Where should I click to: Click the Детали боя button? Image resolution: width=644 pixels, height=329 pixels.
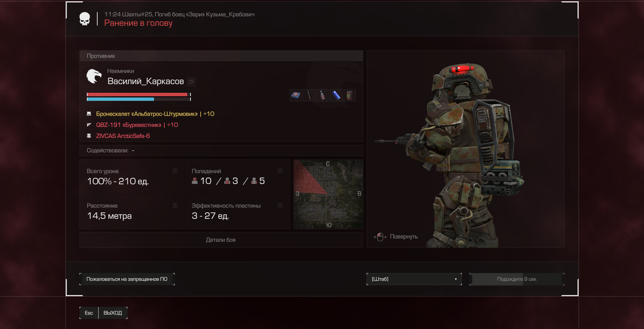point(221,240)
